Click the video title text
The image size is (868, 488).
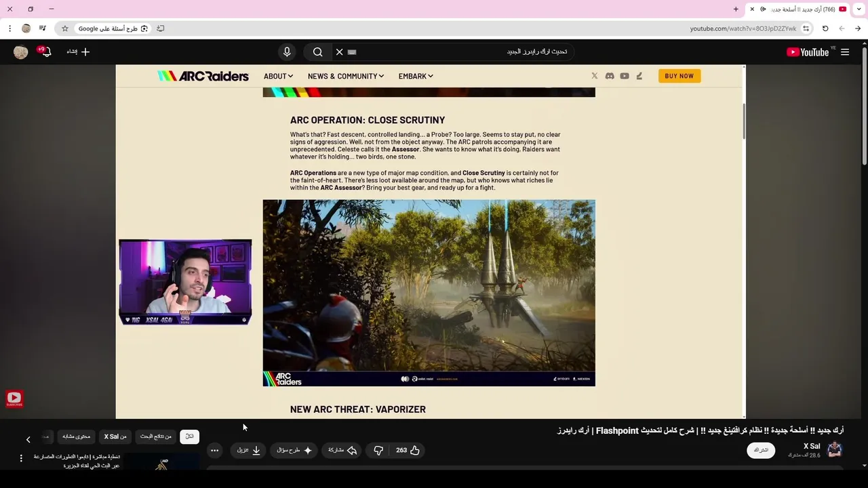pyautogui.click(x=701, y=430)
